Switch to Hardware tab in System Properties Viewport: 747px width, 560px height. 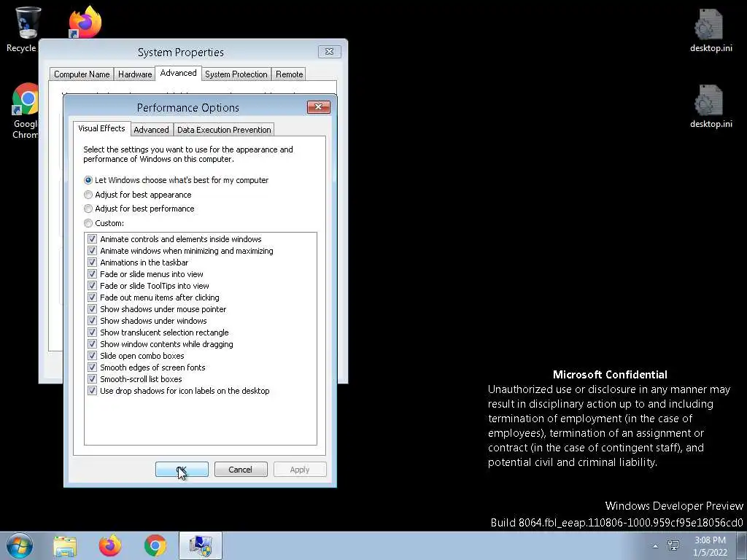coord(135,74)
